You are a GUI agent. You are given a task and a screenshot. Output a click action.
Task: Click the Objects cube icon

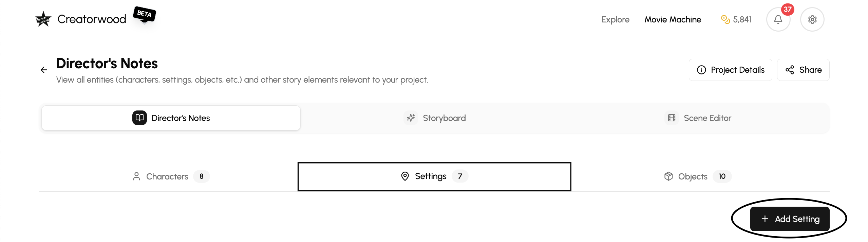pos(668,176)
